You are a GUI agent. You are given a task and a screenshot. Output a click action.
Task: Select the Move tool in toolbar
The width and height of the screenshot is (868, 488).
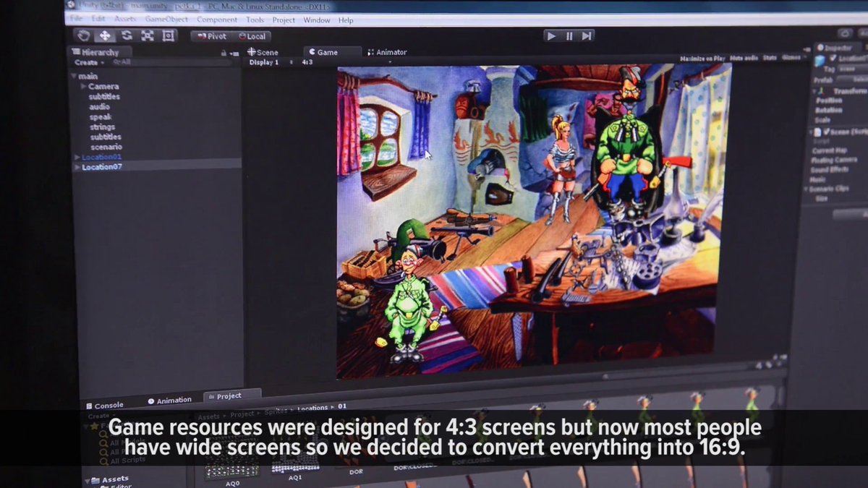pyautogui.click(x=104, y=35)
